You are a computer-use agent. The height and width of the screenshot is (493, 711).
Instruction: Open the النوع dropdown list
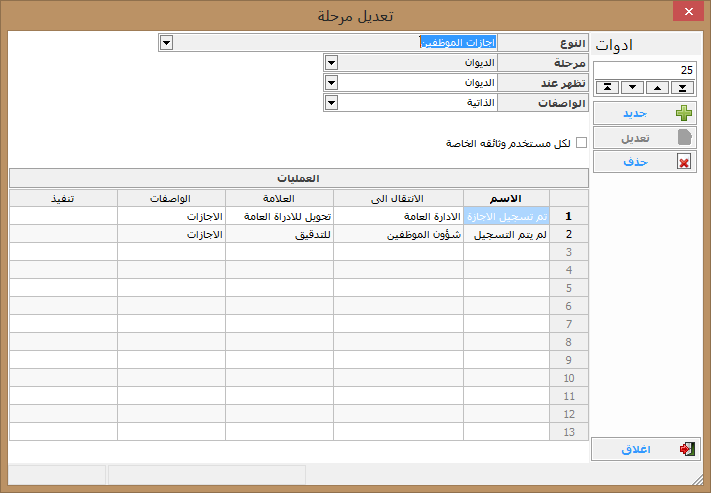[166, 42]
